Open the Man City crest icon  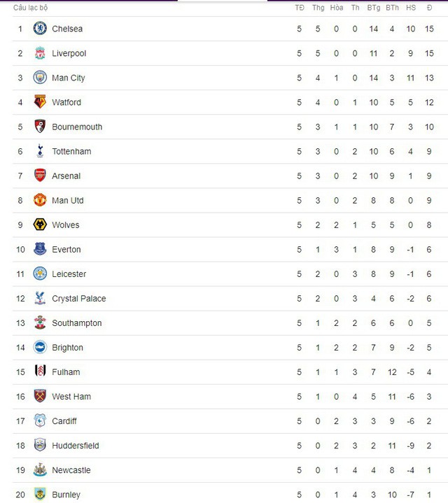[x=40, y=78]
